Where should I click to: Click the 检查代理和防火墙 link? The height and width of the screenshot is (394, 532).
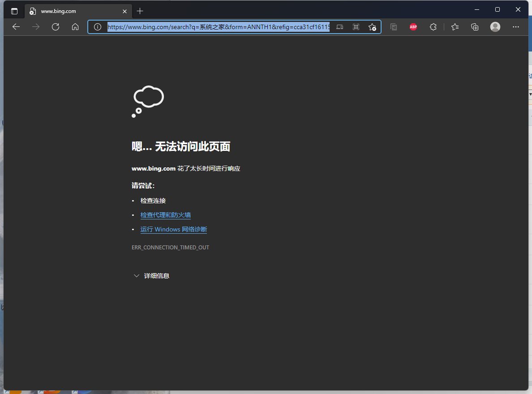click(166, 215)
